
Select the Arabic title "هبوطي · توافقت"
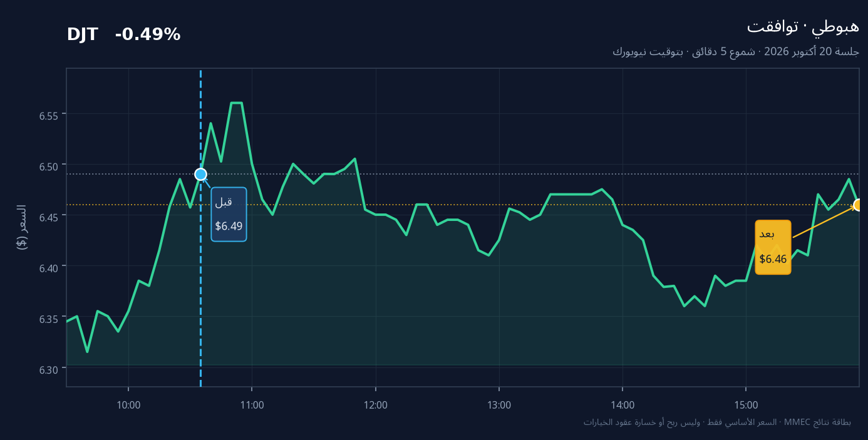[x=803, y=26]
